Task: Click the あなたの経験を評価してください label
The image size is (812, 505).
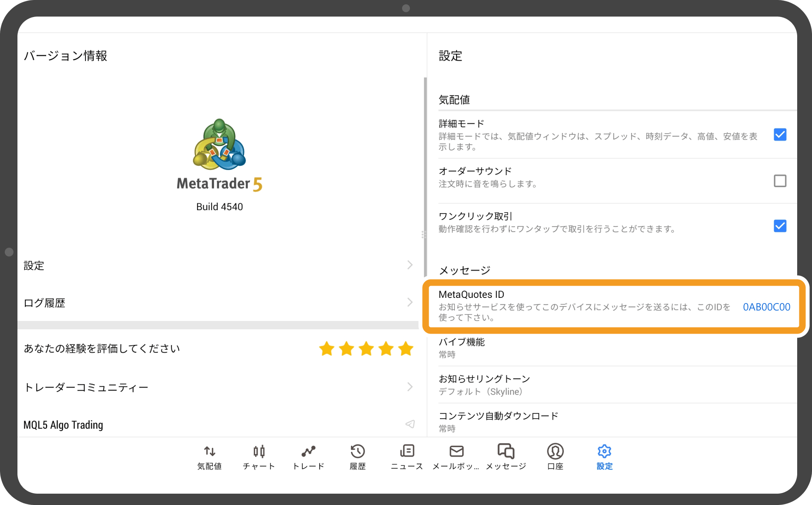Action: 102,348
